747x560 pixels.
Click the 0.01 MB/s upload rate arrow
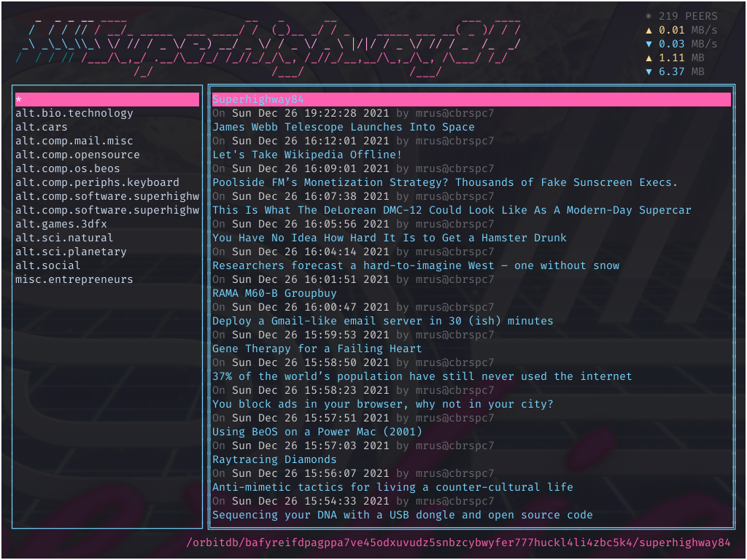649,30
